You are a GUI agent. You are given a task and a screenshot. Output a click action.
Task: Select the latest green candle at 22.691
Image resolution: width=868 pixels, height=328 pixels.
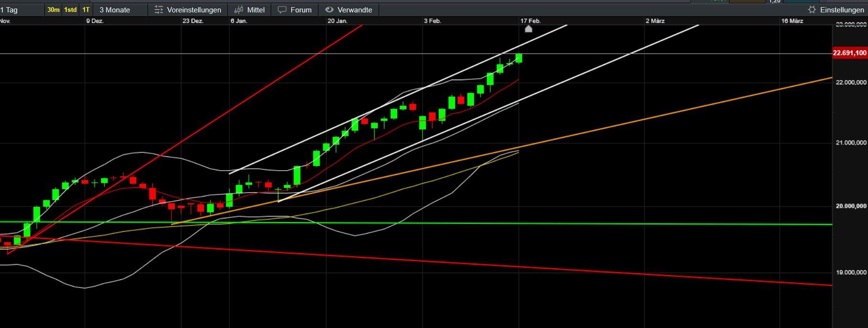519,58
